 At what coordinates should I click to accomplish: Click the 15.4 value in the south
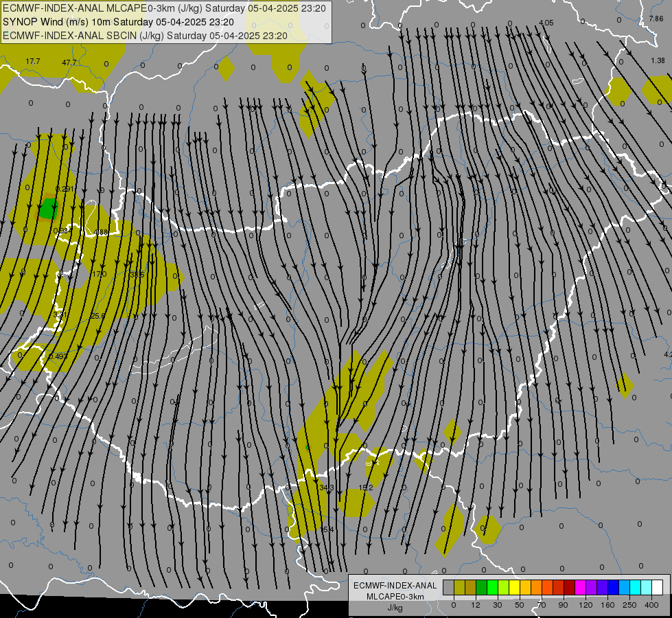(327, 529)
